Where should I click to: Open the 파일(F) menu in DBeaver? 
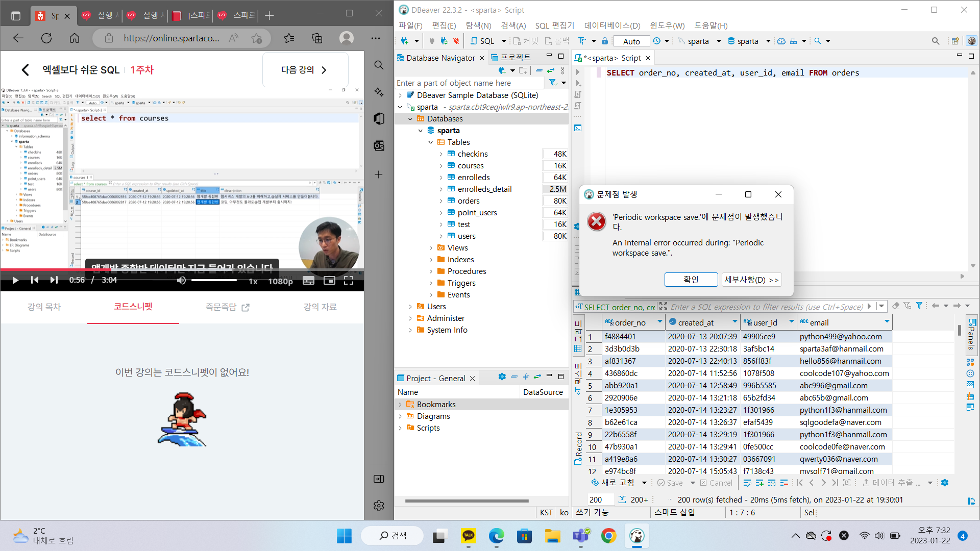(410, 25)
